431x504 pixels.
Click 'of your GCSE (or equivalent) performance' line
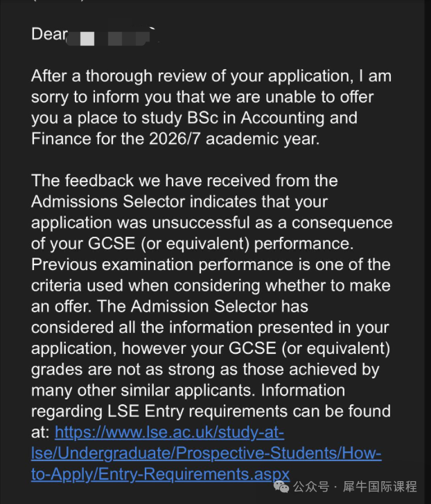click(193, 244)
